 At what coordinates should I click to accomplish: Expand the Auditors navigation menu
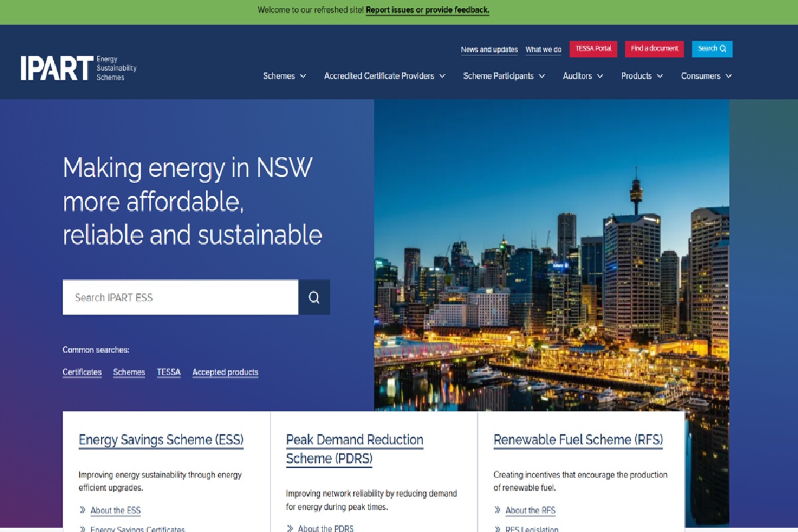[583, 76]
